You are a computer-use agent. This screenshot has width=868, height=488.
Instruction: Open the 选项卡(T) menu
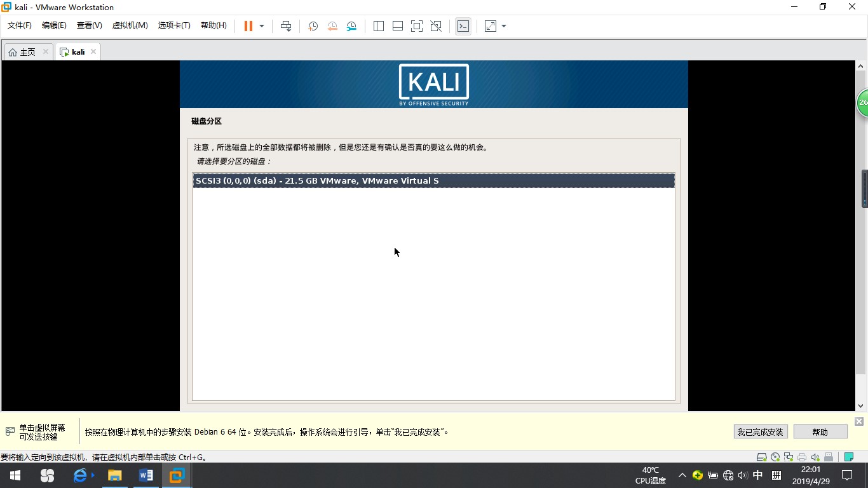[174, 25]
